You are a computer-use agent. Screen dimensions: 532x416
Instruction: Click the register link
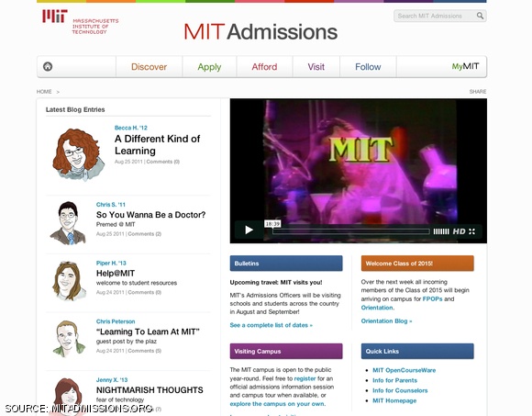pos(305,378)
